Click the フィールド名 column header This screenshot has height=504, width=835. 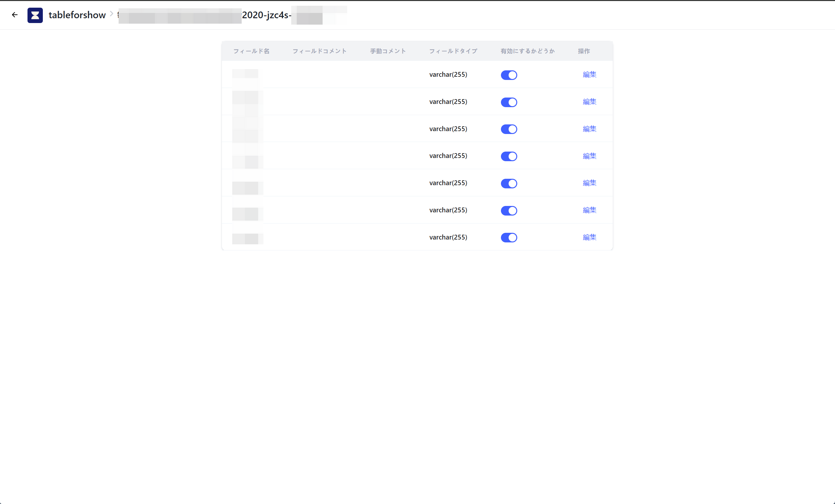tap(251, 51)
